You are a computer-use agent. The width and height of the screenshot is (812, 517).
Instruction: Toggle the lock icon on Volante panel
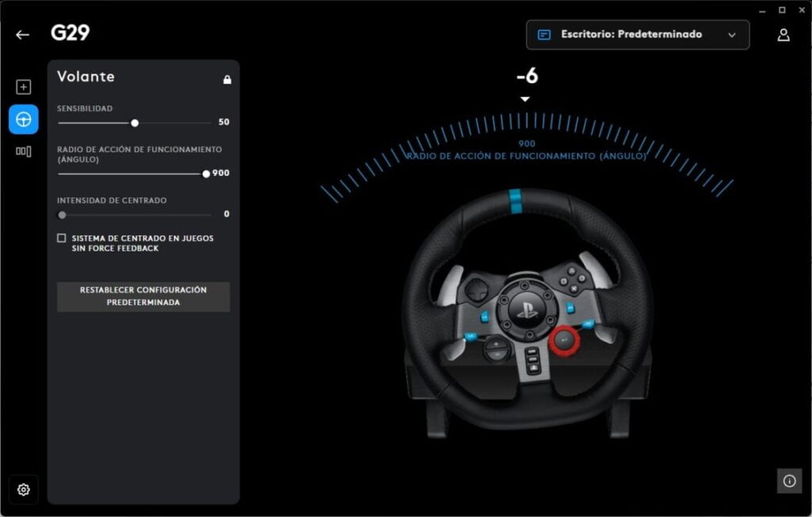coord(227,79)
